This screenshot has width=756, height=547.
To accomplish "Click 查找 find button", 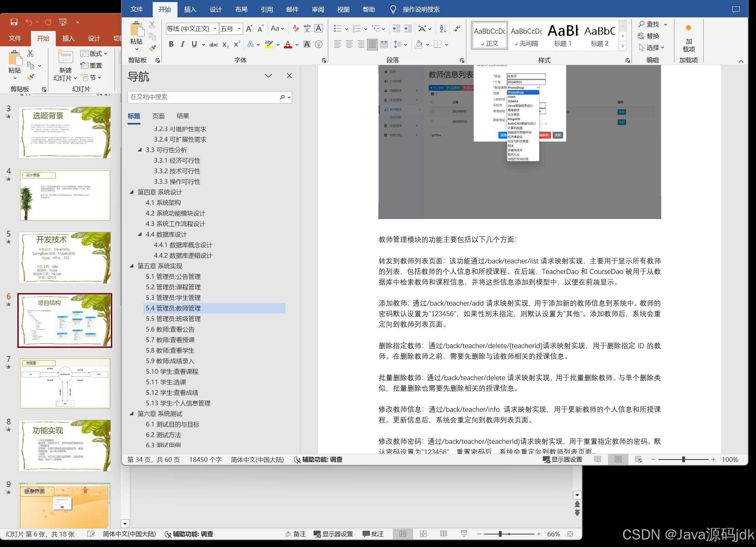I will click(649, 24).
